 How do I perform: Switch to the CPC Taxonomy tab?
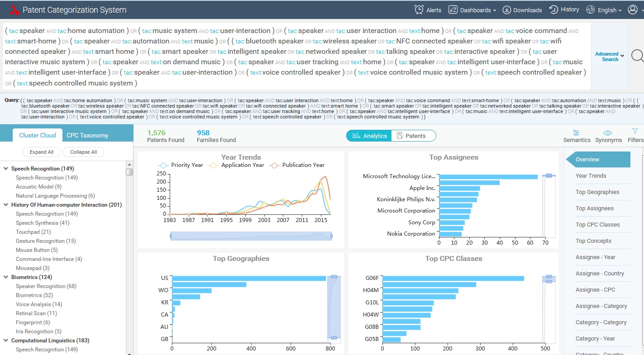point(87,135)
